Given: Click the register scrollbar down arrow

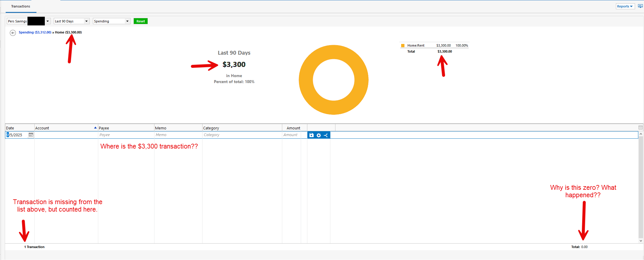Looking at the screenshot, I should click(641, 241).
